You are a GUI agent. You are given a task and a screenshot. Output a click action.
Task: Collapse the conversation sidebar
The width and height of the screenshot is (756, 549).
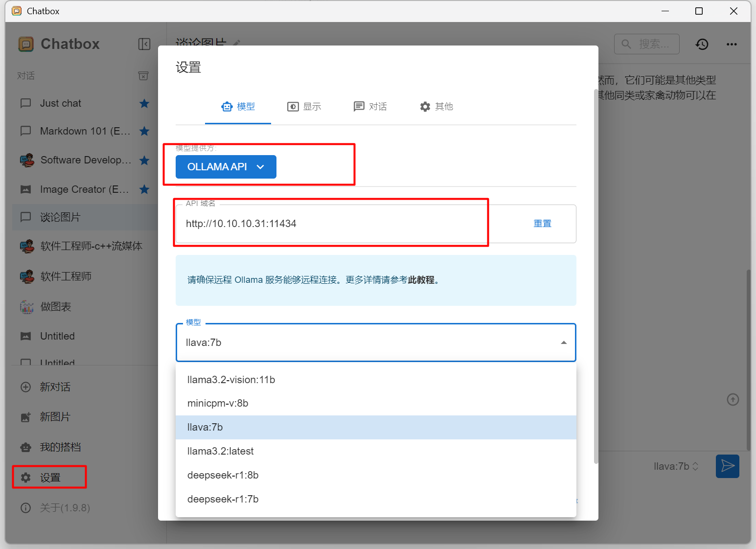click(x=144, y=44)
